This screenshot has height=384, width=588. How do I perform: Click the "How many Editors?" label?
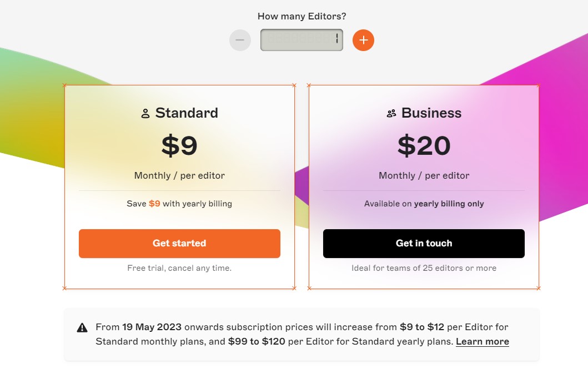301,17
